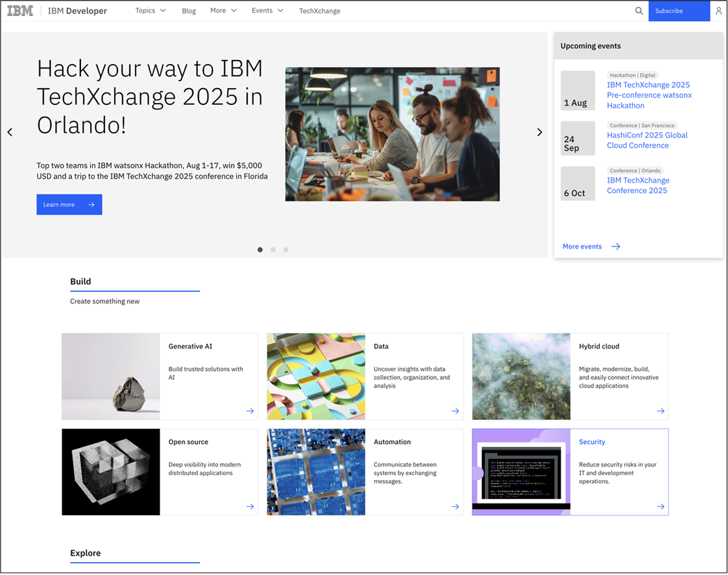Open the Blog nav item
Viewport: 728px width, 575px height.
tap(189, 11)
